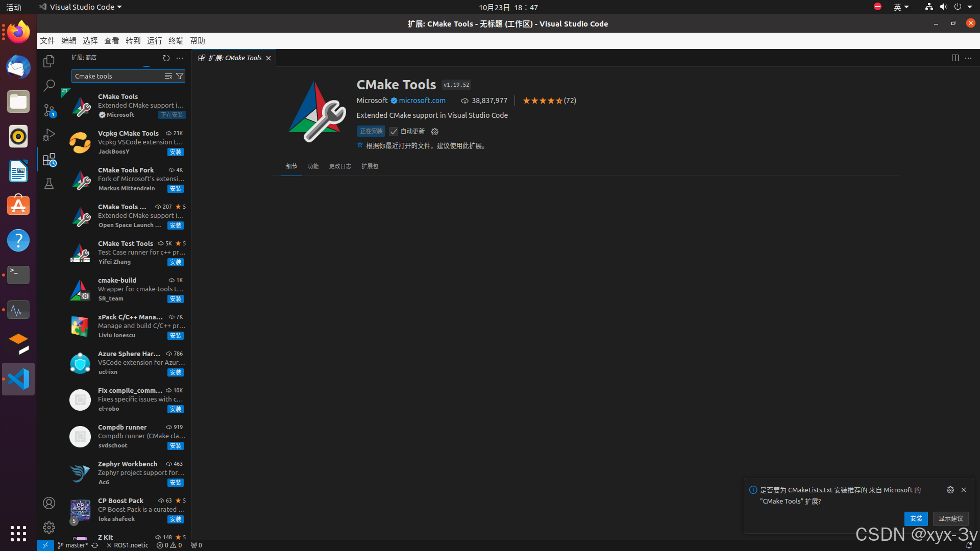Open Terminal from the Ubuntu dock

pos(18,275)
